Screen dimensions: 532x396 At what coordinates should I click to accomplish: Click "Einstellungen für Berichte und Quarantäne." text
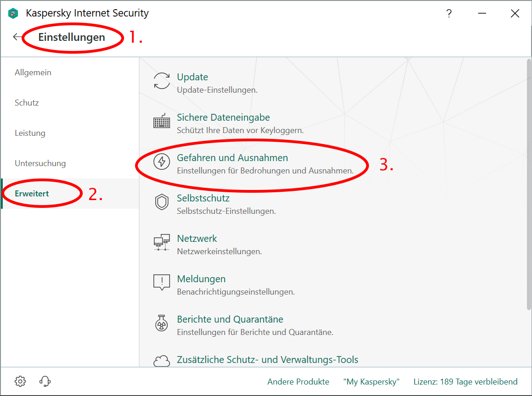tap(255, 332)
